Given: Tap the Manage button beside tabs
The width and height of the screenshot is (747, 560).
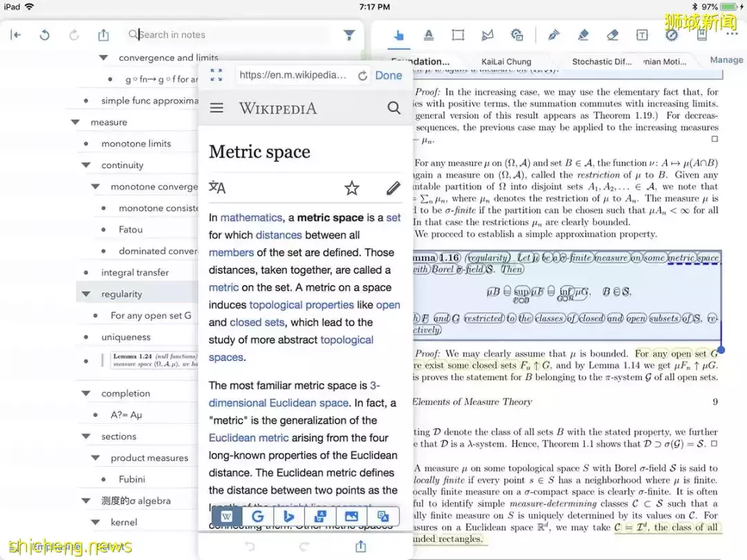Looking at the screenshot, I should tap(726, 60).
